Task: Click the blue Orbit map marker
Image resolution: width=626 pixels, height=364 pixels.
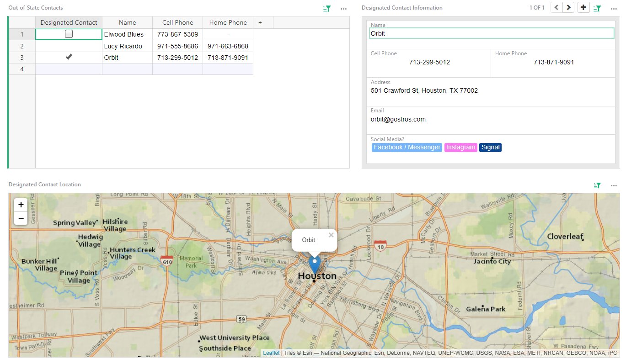Action: (x=315, y=264)
